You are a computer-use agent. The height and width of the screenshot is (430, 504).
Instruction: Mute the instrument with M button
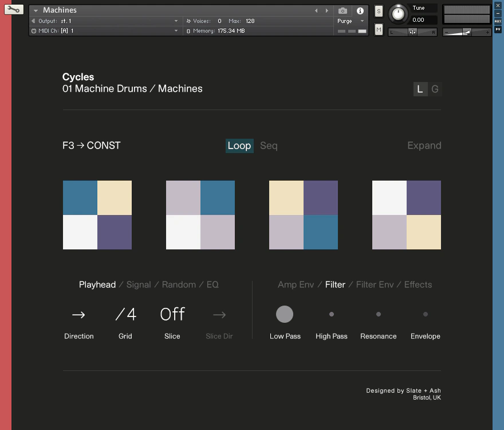pos(379,30)
